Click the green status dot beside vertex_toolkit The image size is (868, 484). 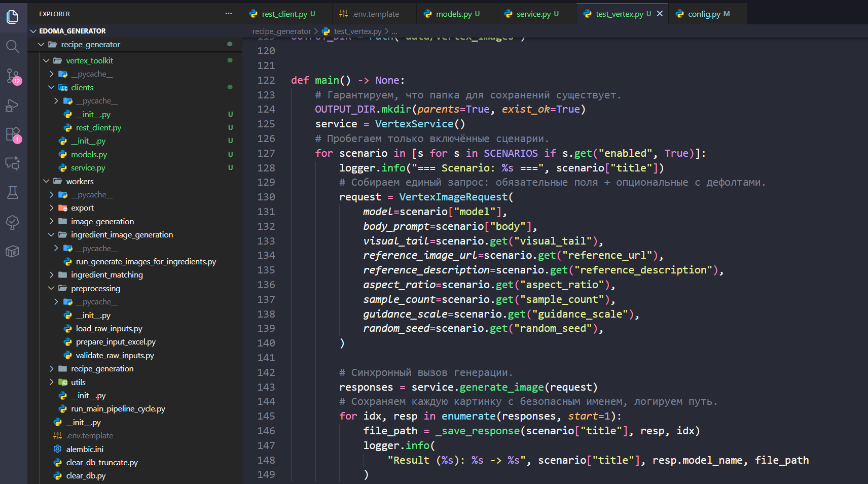click(230, 60)
